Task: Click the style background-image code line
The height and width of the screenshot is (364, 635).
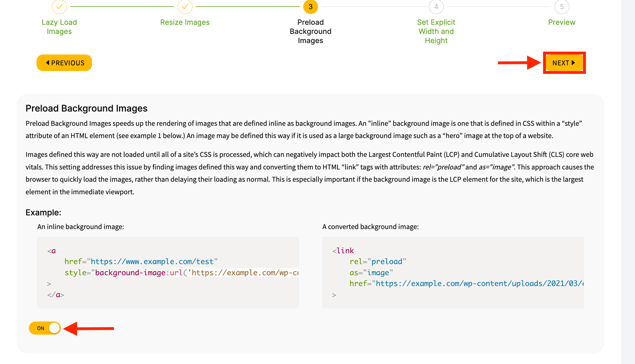Action: tap(182, 273)
